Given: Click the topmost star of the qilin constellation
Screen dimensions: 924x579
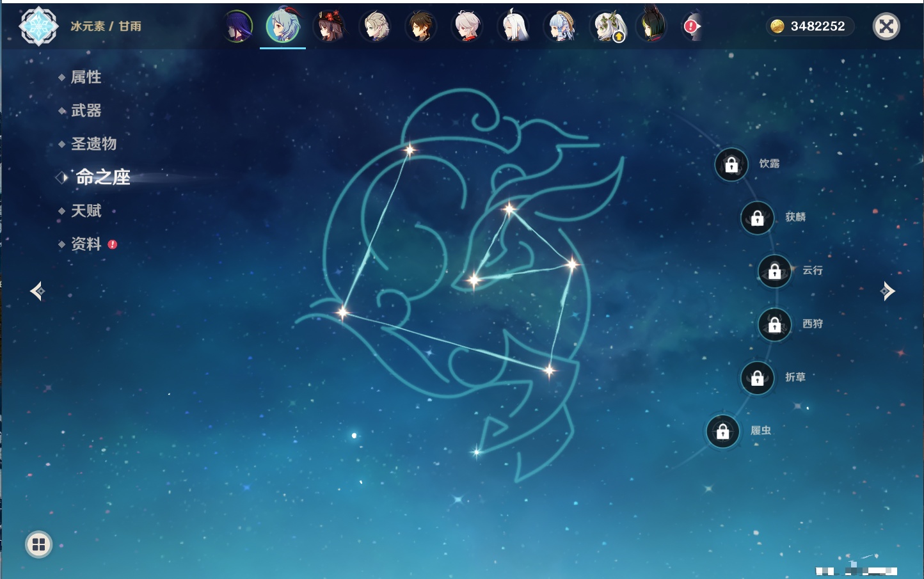Looking at the screenshot, I should pyautogui.click(x=410, y=150).
